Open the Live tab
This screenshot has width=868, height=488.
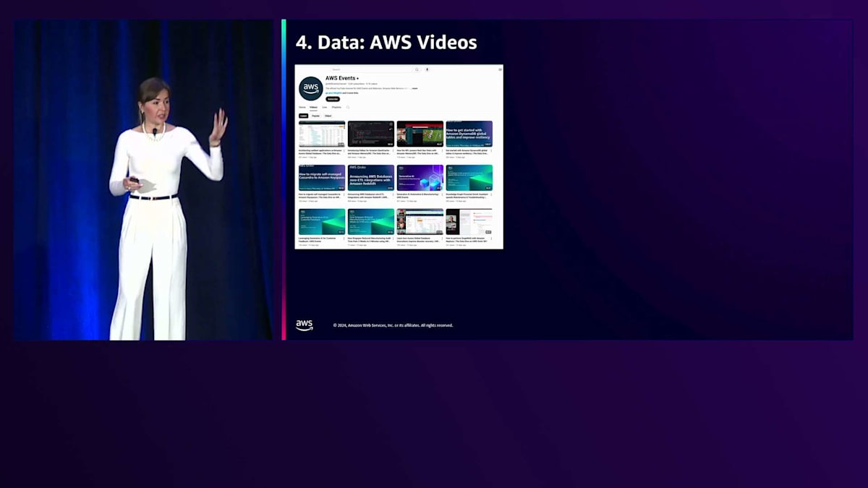point(325,107)
